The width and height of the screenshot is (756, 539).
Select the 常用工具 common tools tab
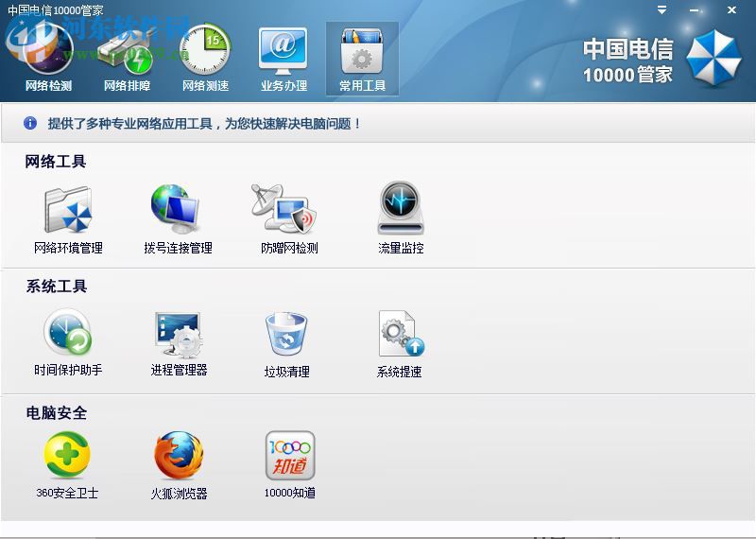pos(362,58)
